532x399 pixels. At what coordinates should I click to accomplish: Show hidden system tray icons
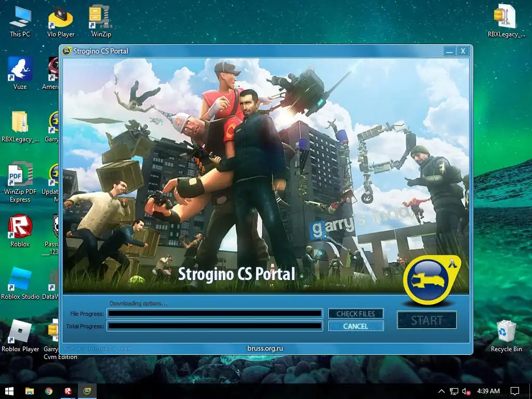442,391
